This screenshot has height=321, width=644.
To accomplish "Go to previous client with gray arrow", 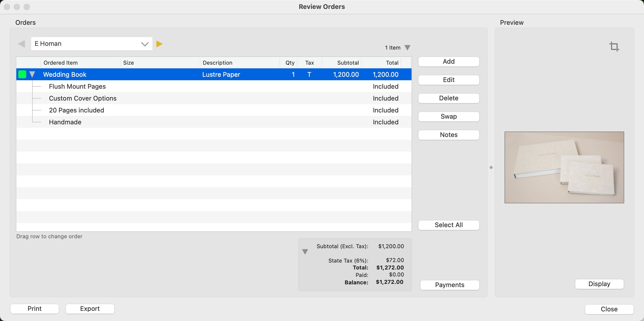I will [22, 44].
